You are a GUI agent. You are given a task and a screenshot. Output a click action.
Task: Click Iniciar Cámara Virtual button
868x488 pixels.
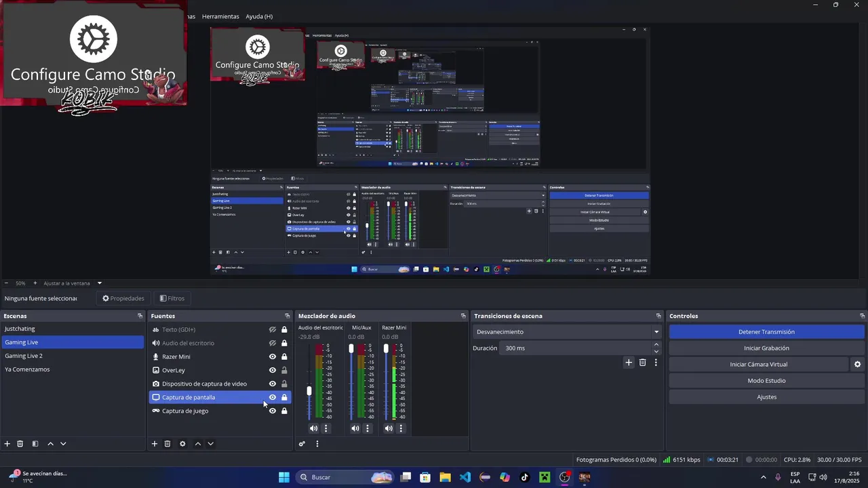coord(758,365)
